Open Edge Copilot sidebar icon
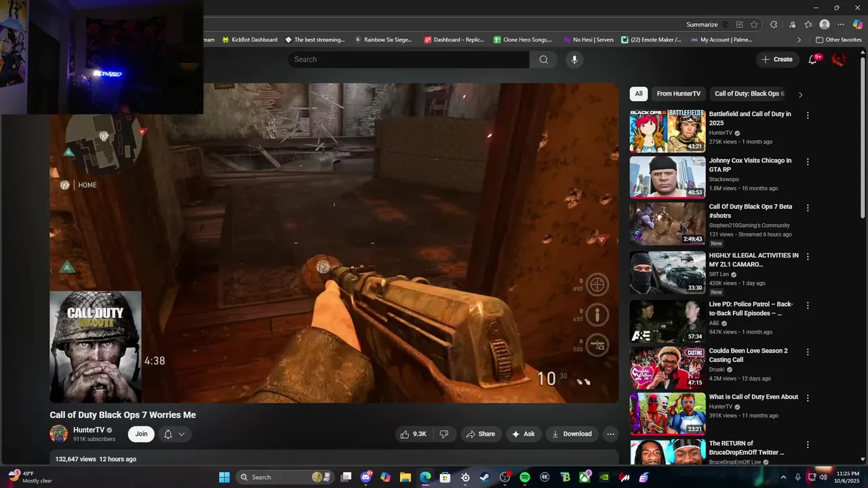The image size is (868, 488). click(x=857, y=24)
